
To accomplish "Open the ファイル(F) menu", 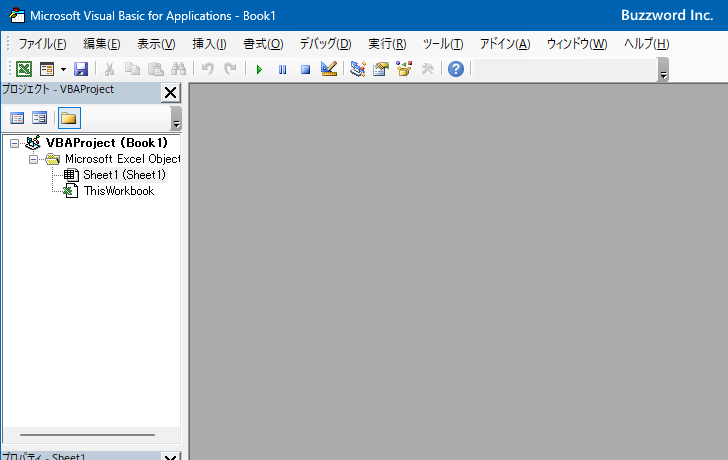I will pyautogui.click(x=42, y=44).
